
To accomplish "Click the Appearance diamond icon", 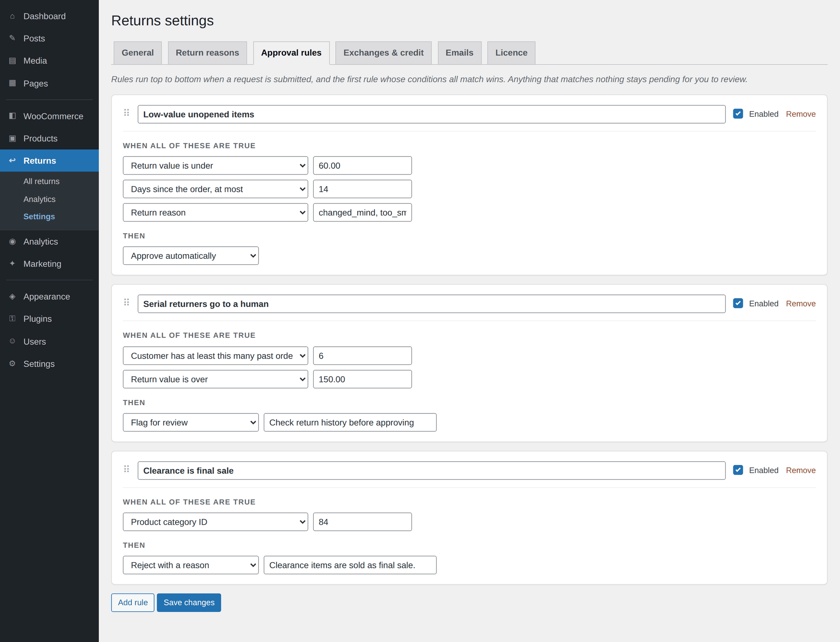I will pyautogui.click(x=12, y=296).
